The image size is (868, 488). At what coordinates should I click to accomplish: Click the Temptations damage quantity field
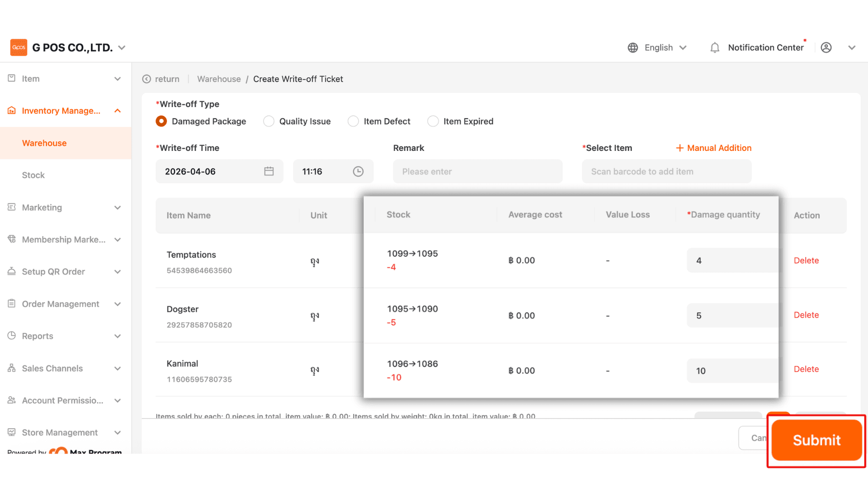[731, 260]
